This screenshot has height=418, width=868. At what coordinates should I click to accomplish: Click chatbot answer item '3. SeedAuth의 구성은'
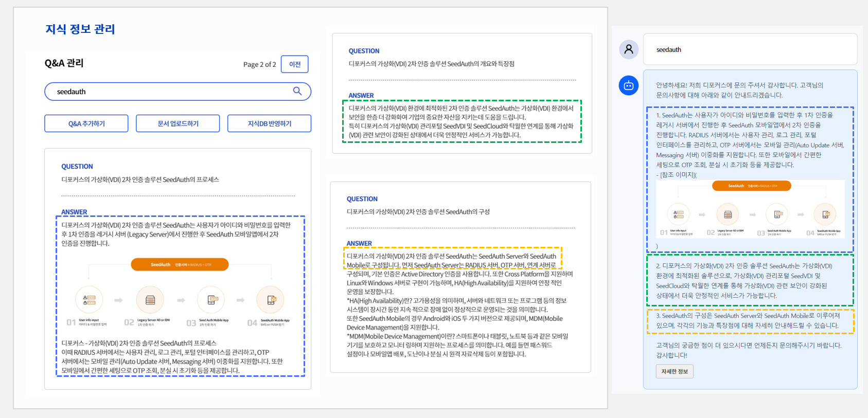(748, 321)
